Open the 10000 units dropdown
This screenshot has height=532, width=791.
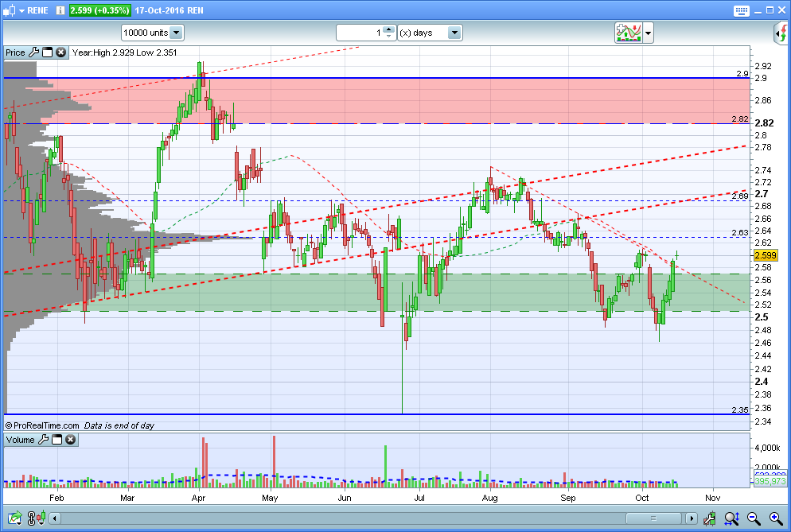click(152, 33)
